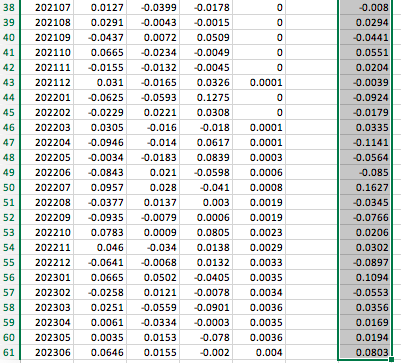Click date cell 202207
This screenshot has width=401, height=363.
pos(47,187)
